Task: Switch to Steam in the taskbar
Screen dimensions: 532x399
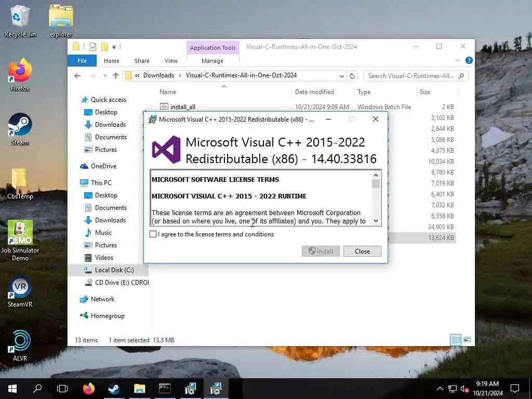Action: [114, 389]
